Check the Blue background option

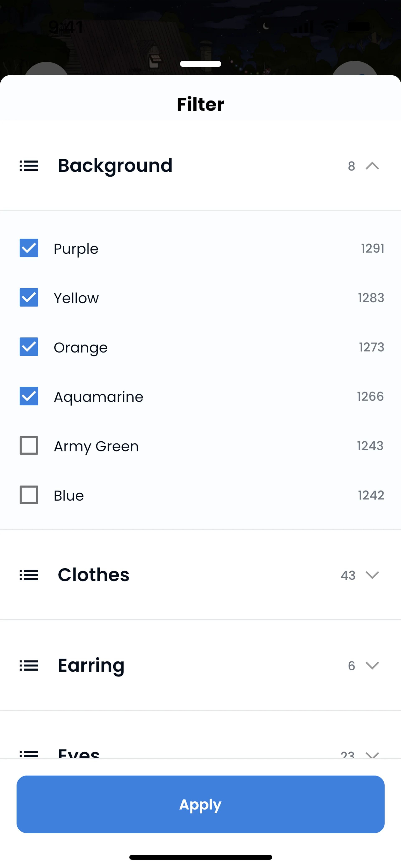tap(29, 495)
